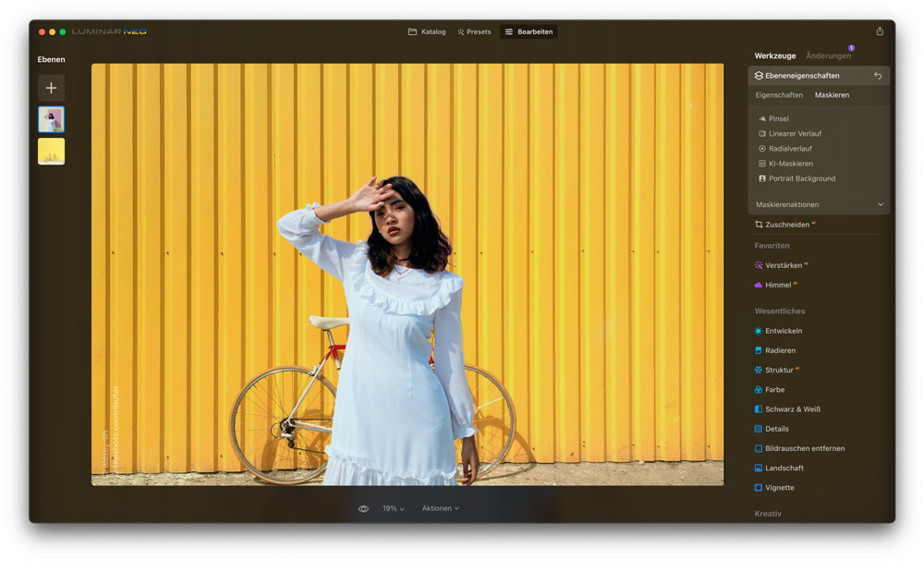The image size is (924, 561).
Task: Open the Schwarz & Weiß tool
Action: tap(787, 409)
